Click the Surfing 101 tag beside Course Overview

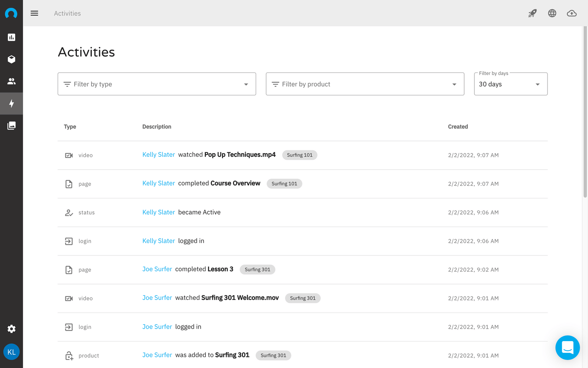tap(284, 184)
